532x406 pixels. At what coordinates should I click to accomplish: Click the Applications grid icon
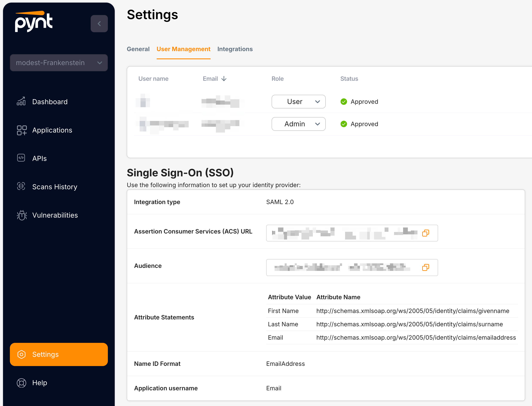tap(22, 130)
